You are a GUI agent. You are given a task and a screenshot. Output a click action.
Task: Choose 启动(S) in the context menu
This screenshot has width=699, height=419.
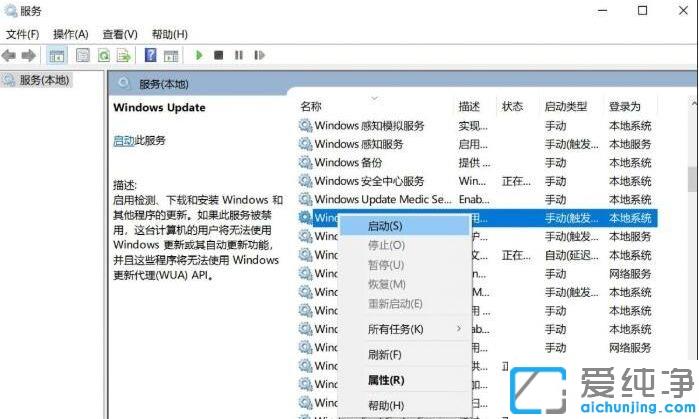(405, 226)
